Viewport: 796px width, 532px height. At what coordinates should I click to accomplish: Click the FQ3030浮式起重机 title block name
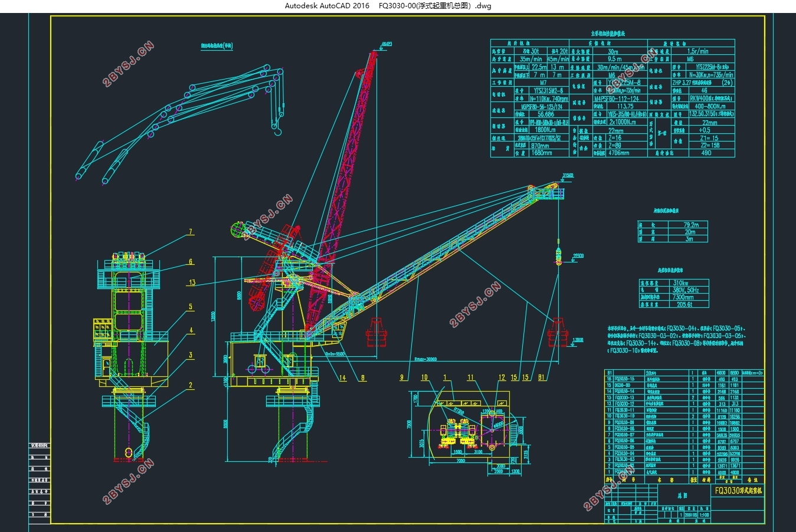coord(738,491)
